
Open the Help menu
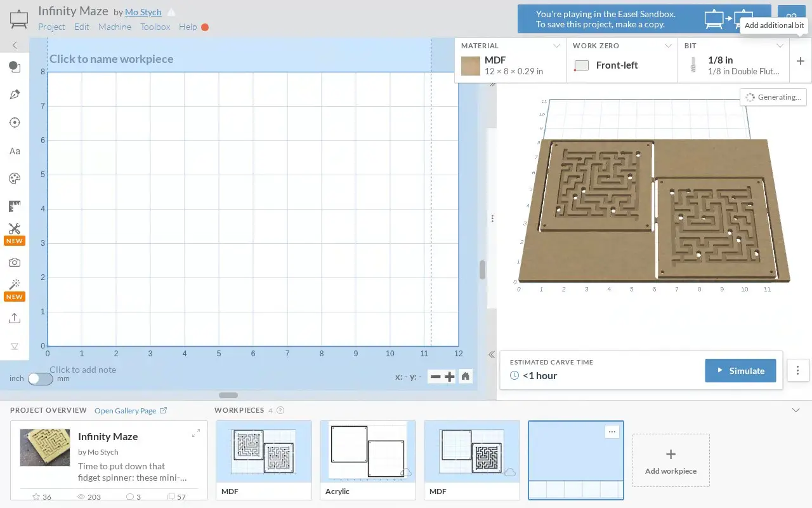188,27
